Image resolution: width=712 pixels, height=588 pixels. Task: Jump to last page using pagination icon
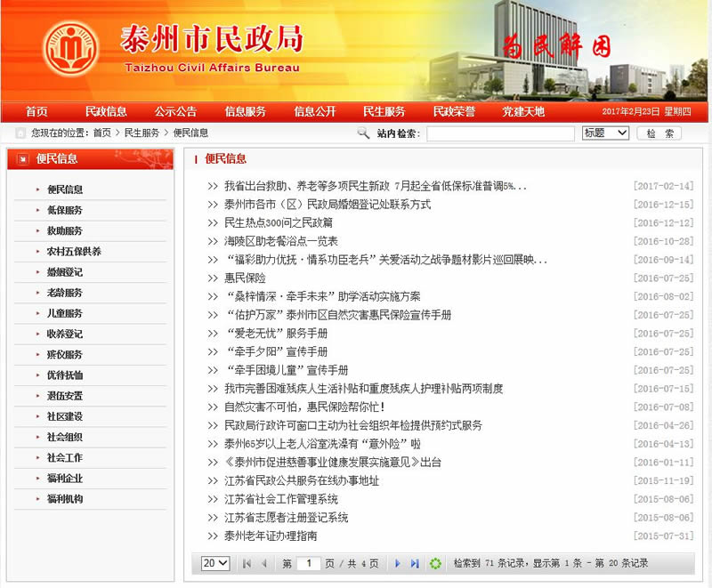pos(416,563)
